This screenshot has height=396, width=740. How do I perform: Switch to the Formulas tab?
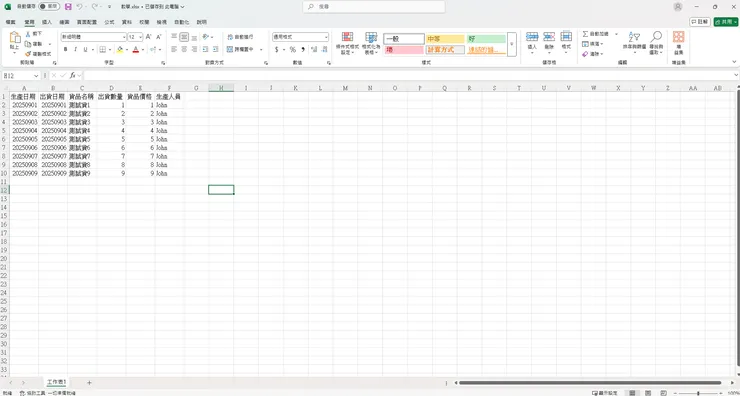[x=109, y=22]
